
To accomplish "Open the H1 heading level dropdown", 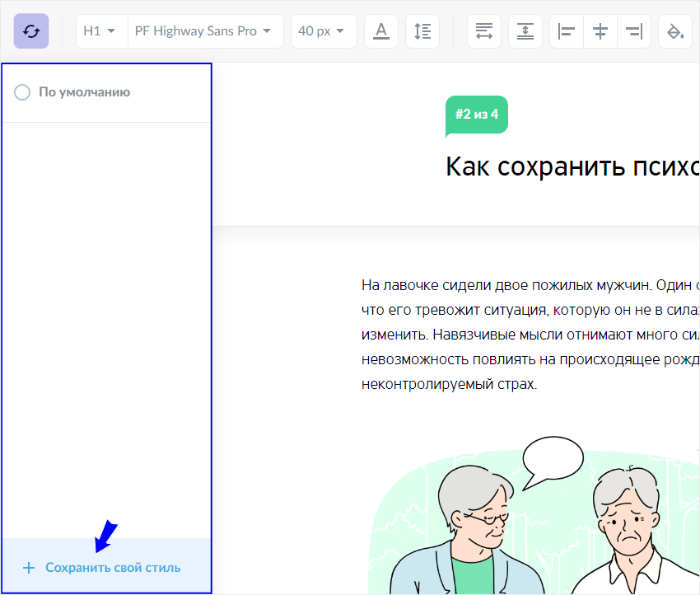I will [x=100, y=30].
